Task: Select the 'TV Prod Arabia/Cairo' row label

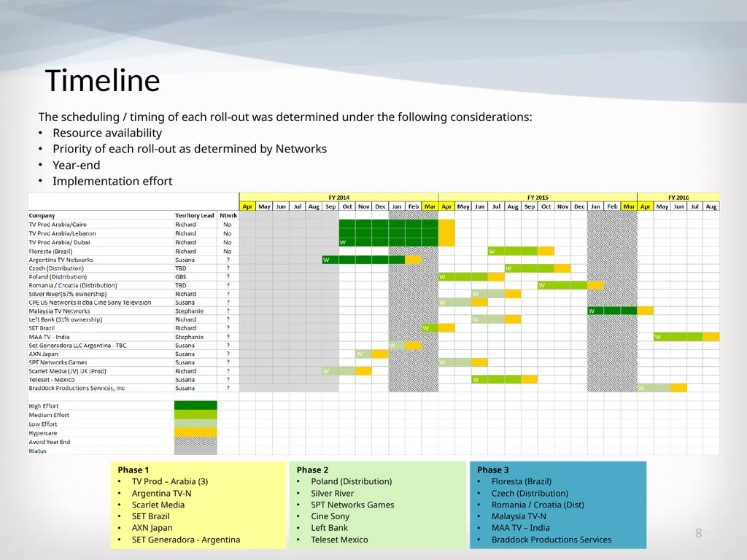Action: (58, 225)
